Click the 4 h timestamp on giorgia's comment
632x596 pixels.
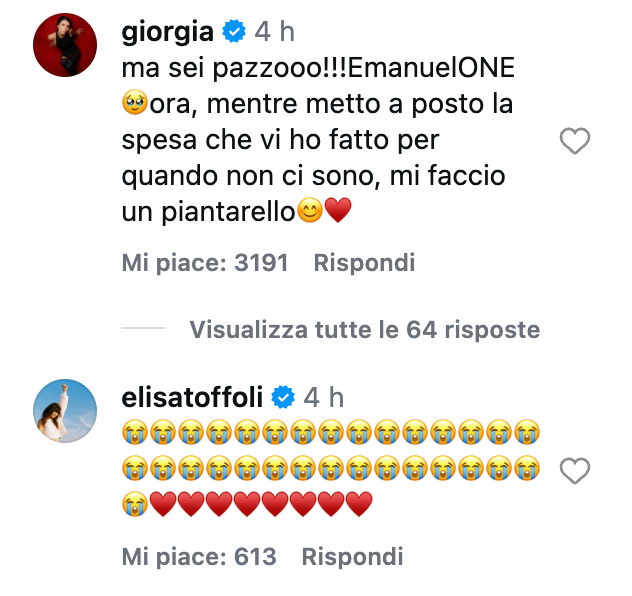tap(275, 33)
